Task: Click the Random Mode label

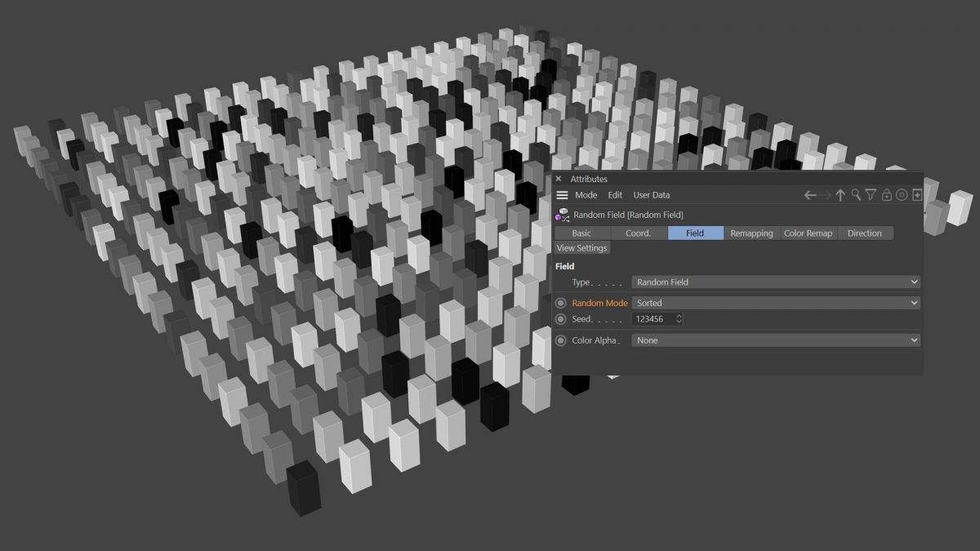Action: point(599,303)
